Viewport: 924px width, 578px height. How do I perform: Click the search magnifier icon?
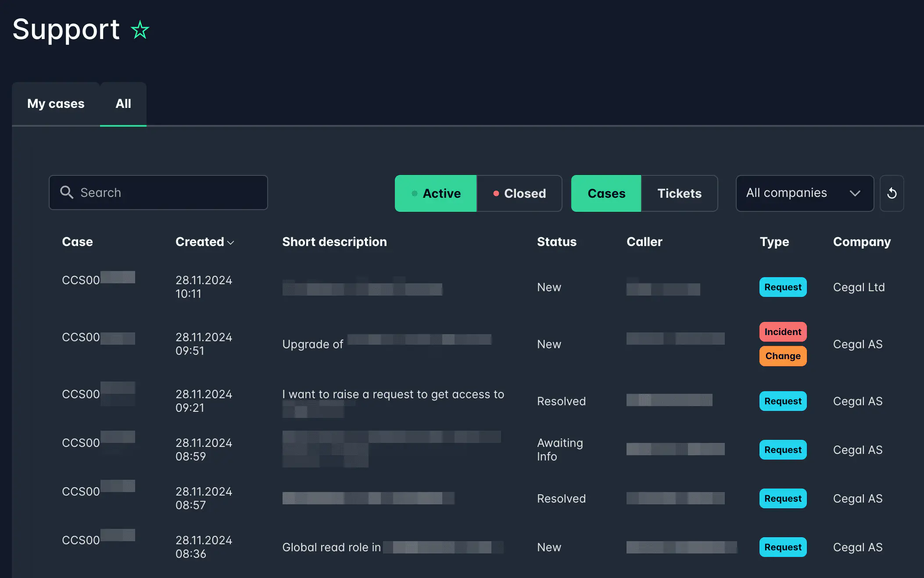pos(67,193)
